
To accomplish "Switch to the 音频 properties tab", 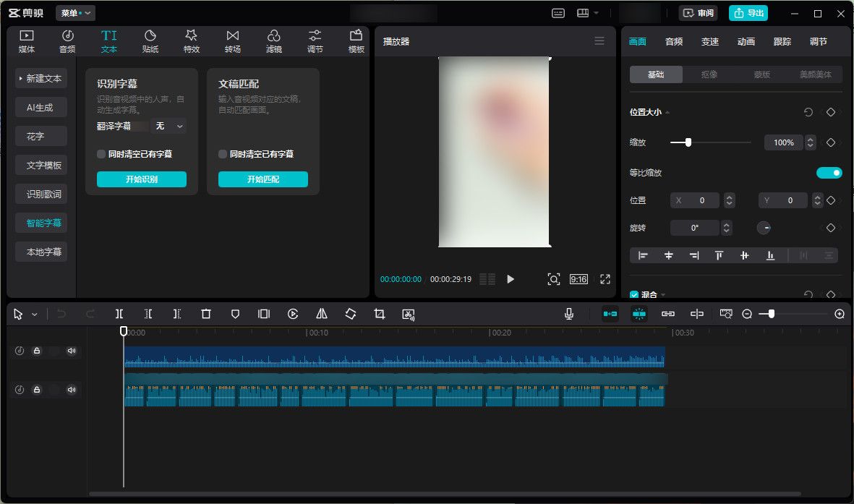I will [673, 42].
